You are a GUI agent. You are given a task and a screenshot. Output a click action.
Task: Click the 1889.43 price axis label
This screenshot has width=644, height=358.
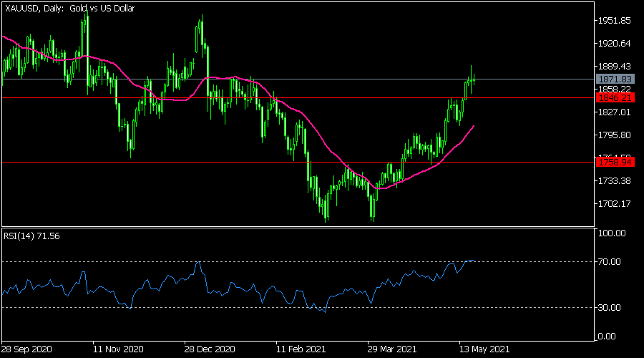coord(614,67)
